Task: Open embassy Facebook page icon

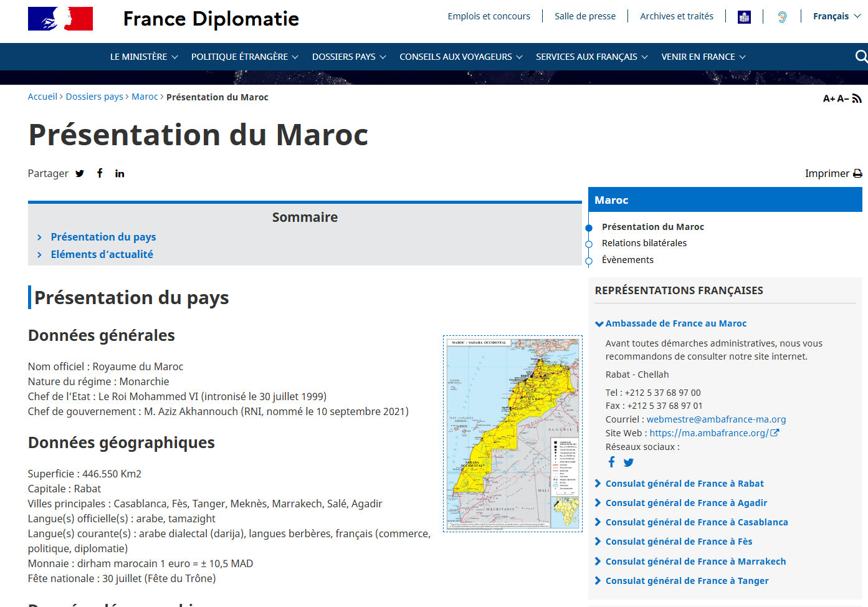Action: pos(611,462)
